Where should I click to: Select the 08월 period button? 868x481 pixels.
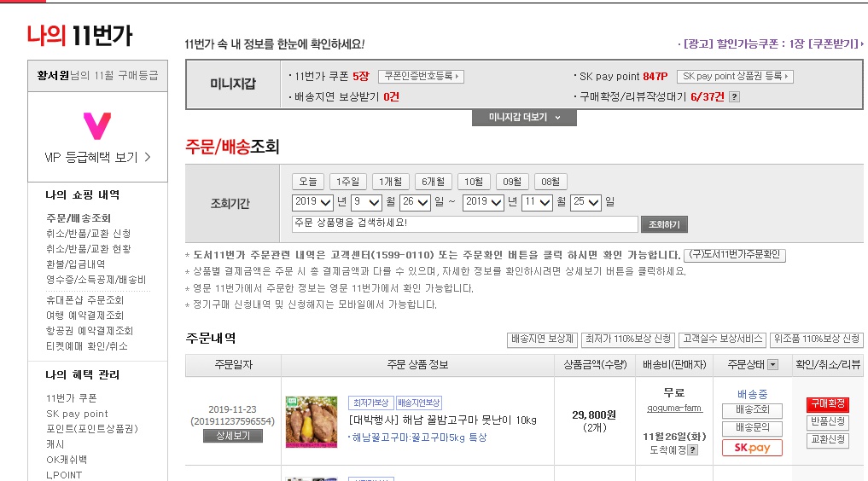click(x=551, y=182)
